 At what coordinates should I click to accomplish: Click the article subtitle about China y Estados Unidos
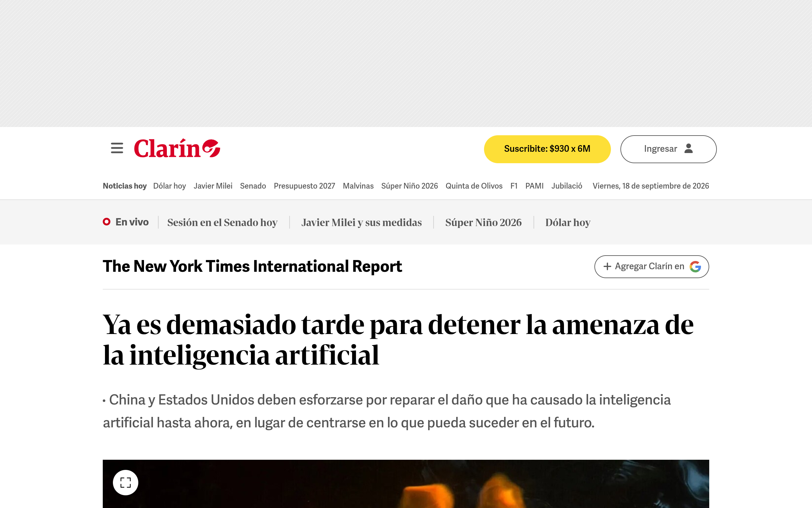click(x=387, y=411)
